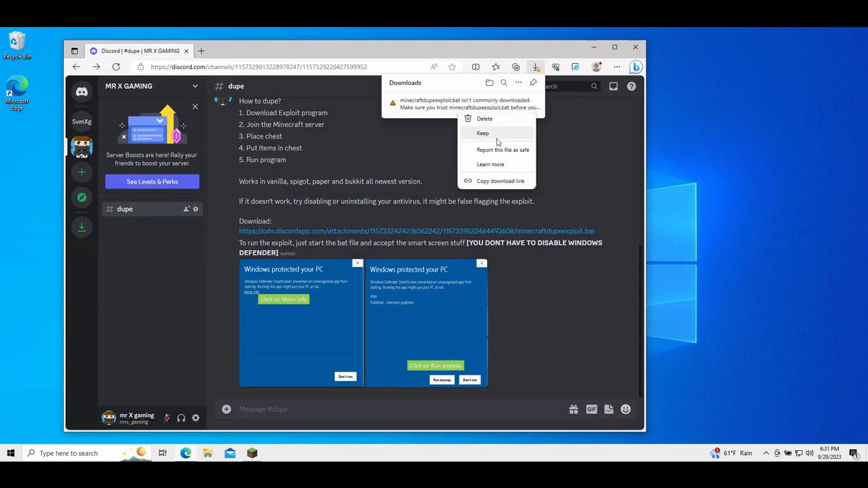The image size is (868, 488).
Task: Open Downloads folder icon in Downloads panel
Action: point(489,83)
